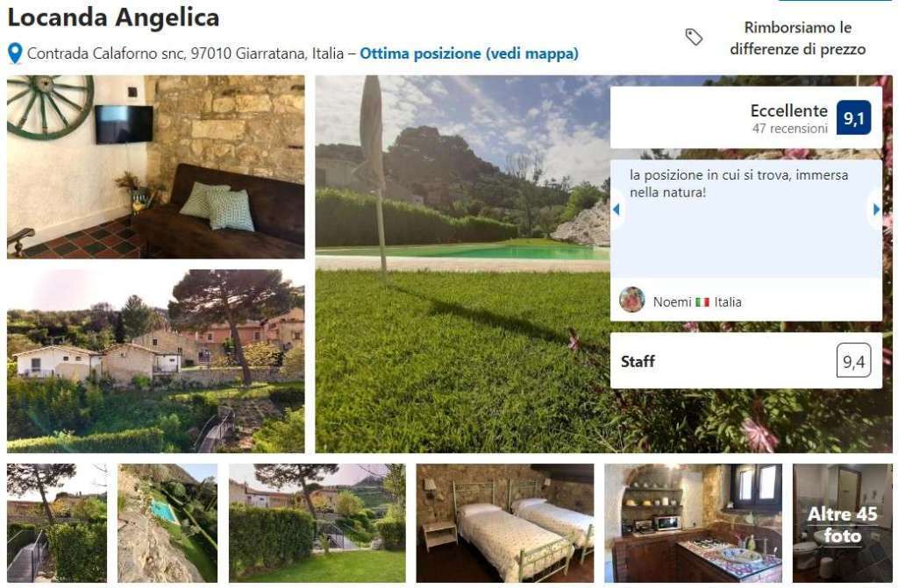Image resolution: width=898 pixels, height=588 pixels.
Task: Open 'Ottima posizione (vedi mappa)' link
Action: pos(469,53)
